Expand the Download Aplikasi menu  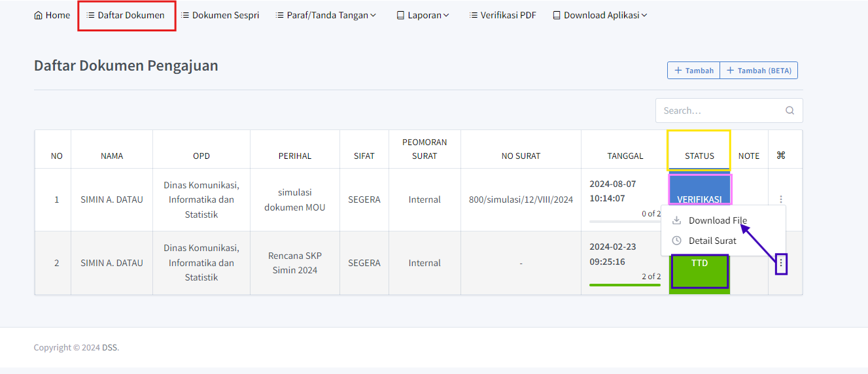(600, 15)
